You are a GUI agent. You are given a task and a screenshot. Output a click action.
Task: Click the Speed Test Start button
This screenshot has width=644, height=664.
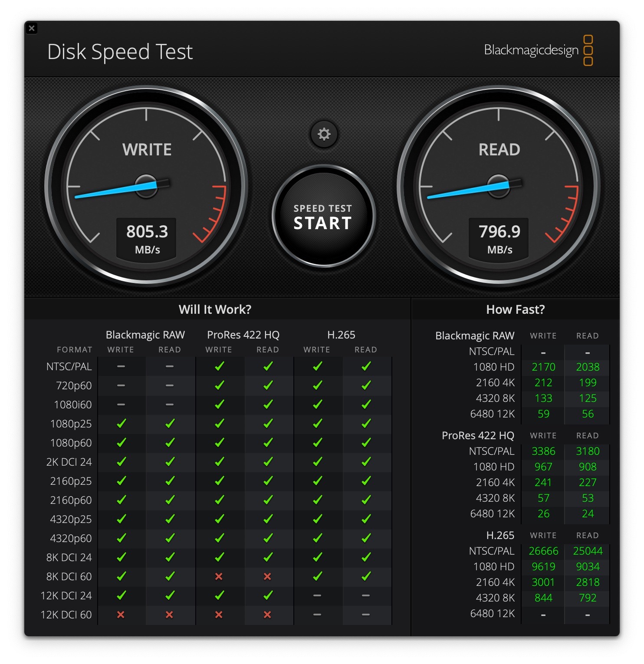click(x=323, y=216)
